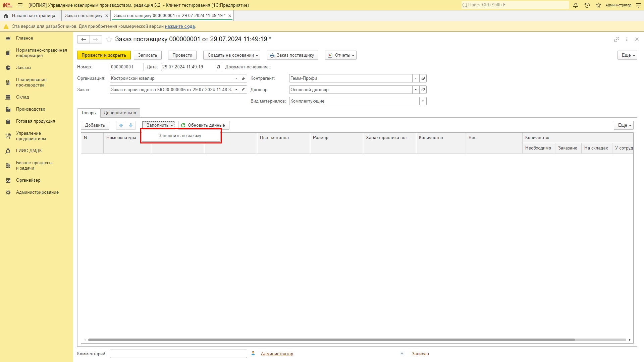Viewport: 644px width, 362px height.
Task: Toggle Заполнить dropdown button
Action: [x=159, y=125]
